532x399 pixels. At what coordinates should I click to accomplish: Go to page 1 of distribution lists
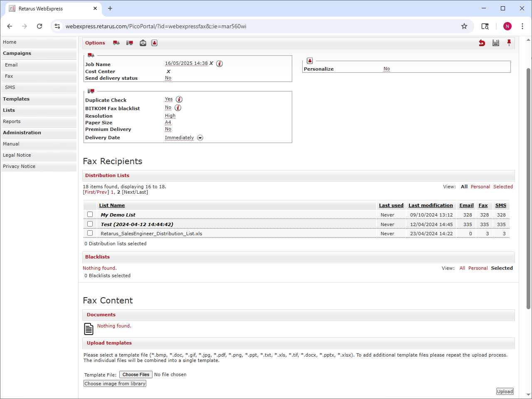pyautogui.click(x=112, y=192)
